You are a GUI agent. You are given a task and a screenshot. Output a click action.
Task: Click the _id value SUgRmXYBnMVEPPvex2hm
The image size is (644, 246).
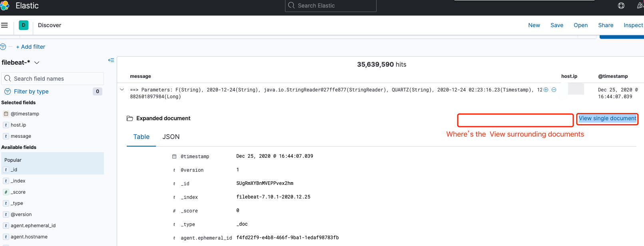[x=265, y=183]
